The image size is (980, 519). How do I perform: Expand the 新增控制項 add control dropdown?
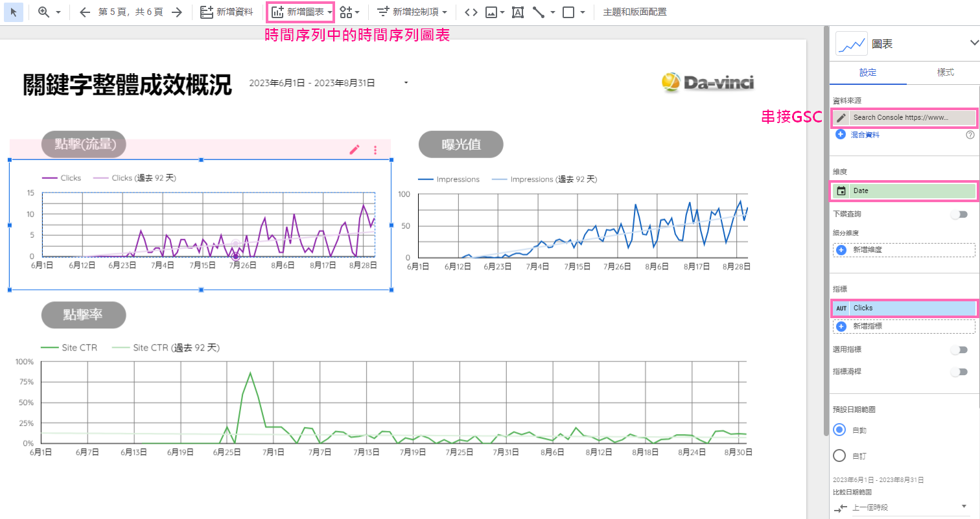(412, 12)
